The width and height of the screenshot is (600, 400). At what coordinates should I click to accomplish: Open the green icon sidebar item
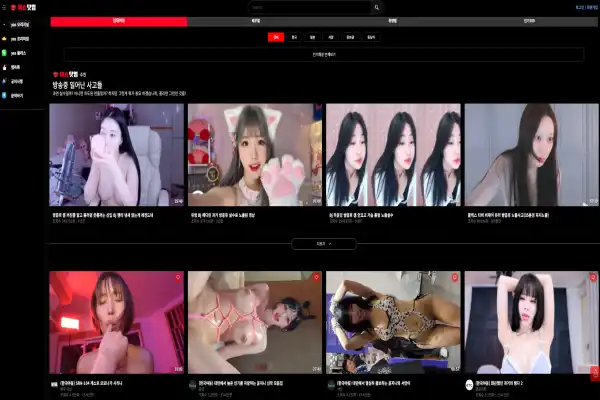[5, 52]
